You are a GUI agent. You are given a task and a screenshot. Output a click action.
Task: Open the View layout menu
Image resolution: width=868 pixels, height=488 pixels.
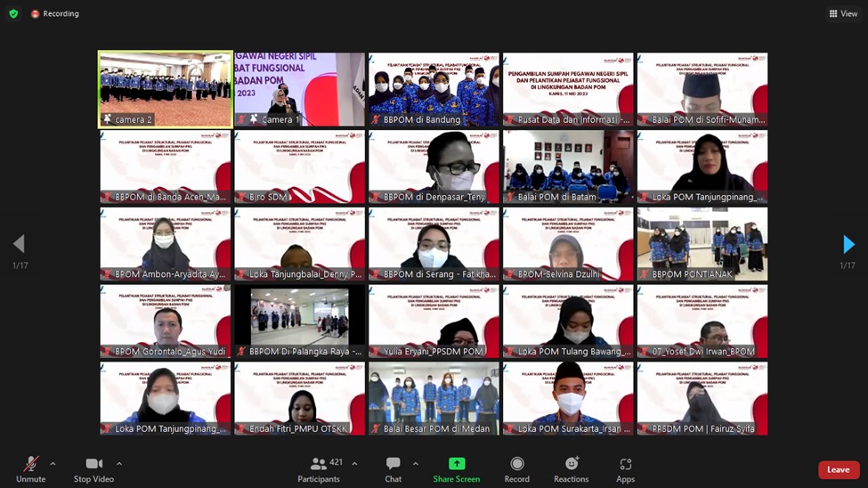[x=843, y=13]
